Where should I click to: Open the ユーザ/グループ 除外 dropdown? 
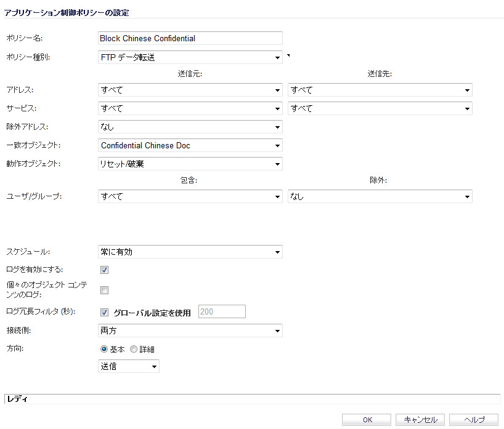coord(380,196)
